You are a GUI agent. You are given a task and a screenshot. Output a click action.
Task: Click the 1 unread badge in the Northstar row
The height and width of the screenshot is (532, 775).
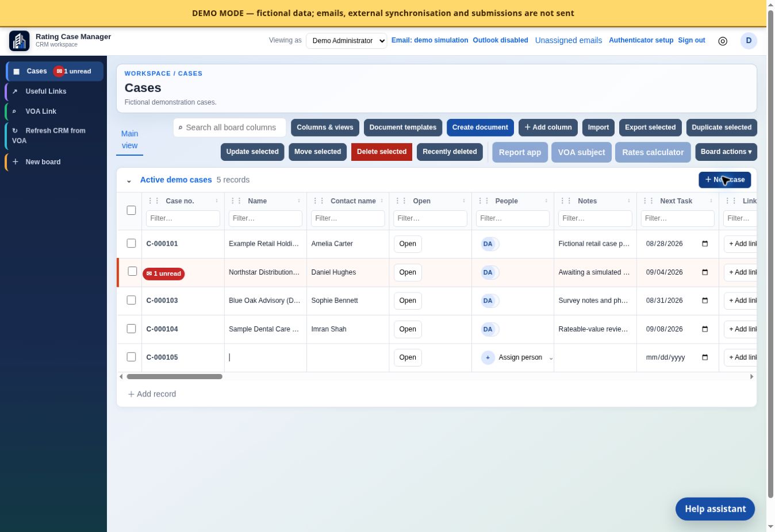click(x=164, y=273)
